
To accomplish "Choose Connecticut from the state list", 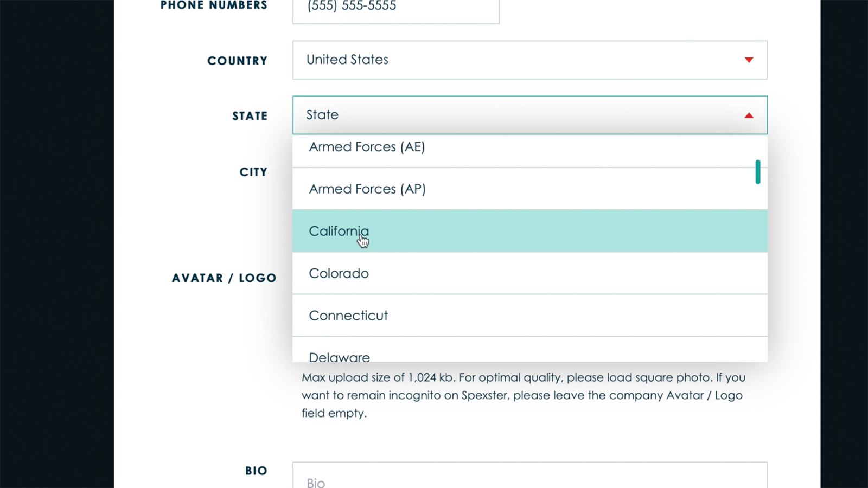I will pos(348,316).
